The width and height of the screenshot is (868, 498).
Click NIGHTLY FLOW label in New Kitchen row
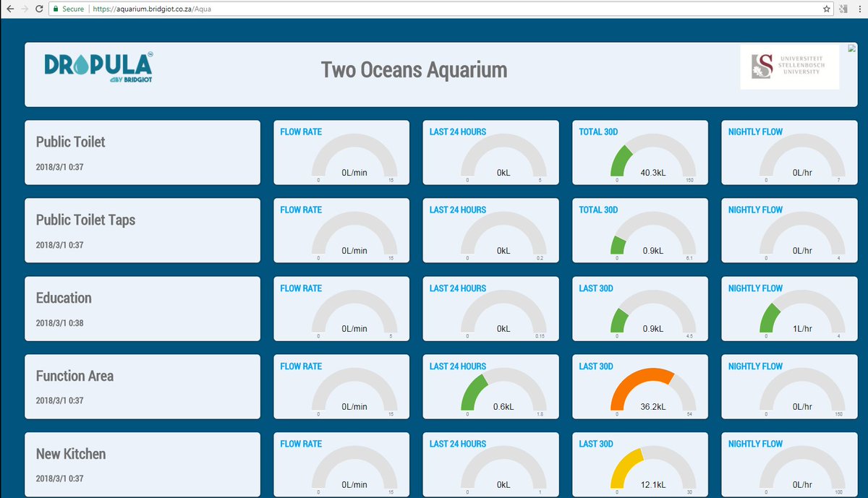[x=755, y=444]
